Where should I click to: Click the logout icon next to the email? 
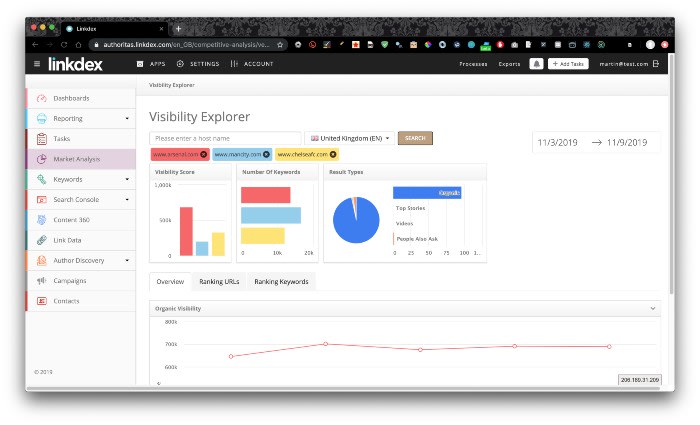tap(656, 64)
